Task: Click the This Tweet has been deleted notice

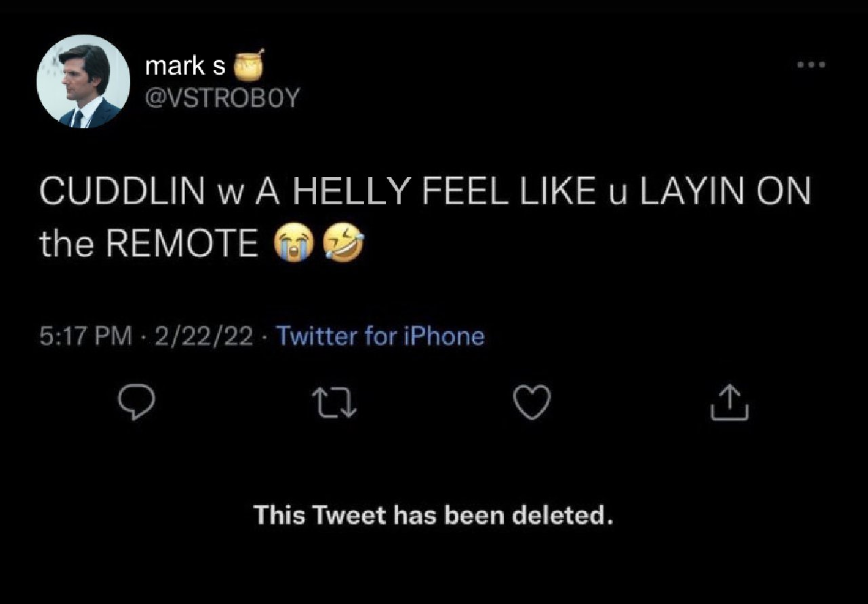Action: coord(434,516)
